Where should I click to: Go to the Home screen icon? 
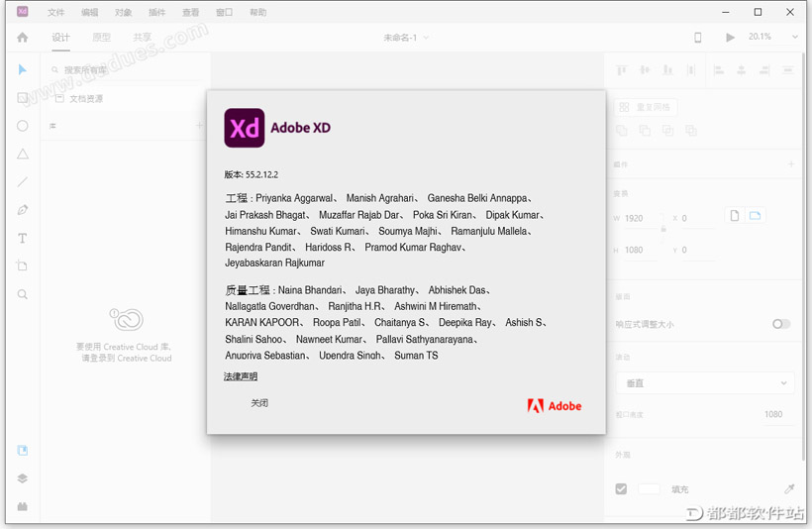click(22, 38)
